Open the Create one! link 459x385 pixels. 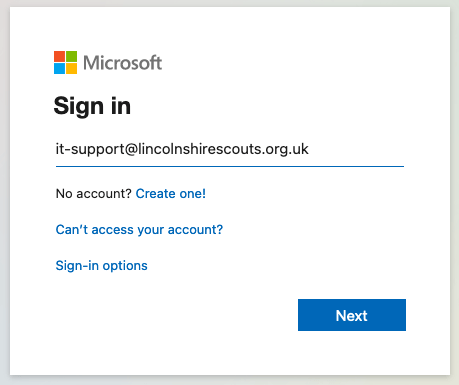pyautogui.click(x=171, y=194)
